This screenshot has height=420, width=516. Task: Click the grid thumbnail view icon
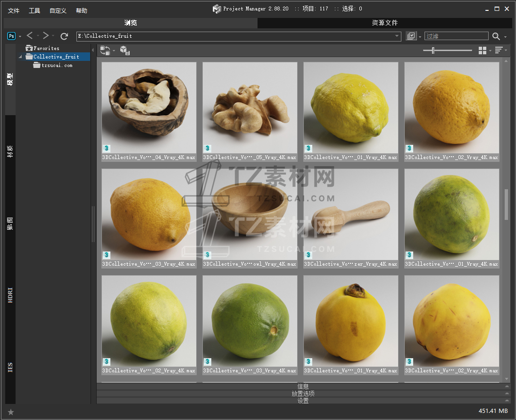tap(482, 50)
